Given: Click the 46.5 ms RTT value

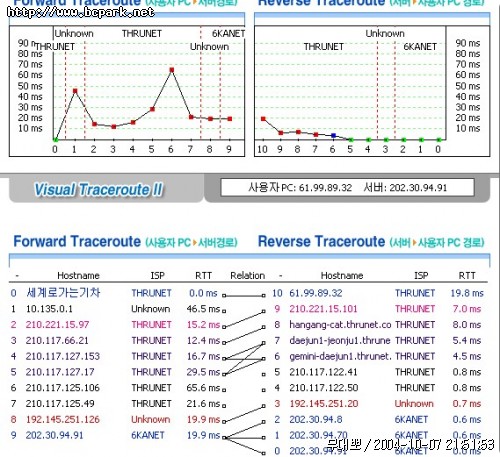Looking at the screenshot, I should click(x=203, y=309).
